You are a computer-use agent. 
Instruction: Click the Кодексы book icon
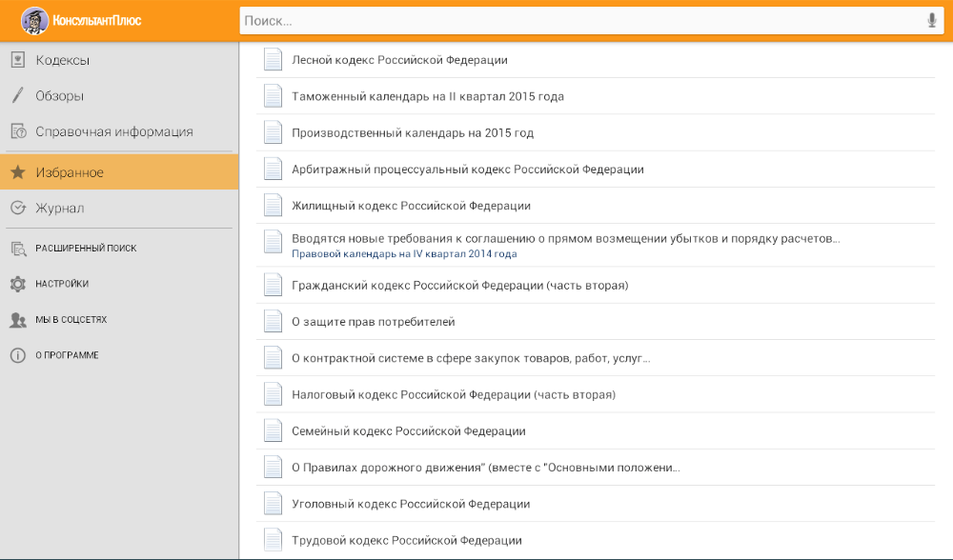[x=17, y=60]
